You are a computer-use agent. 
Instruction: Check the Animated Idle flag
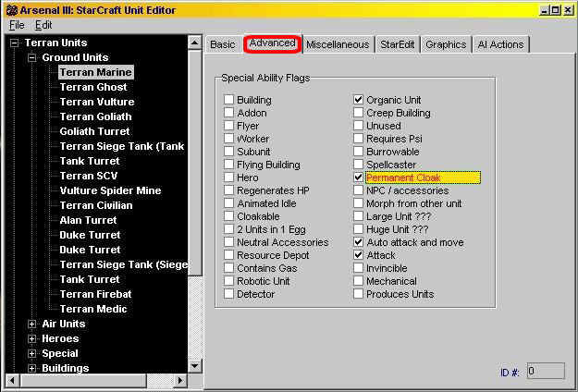tap(229, 203)
